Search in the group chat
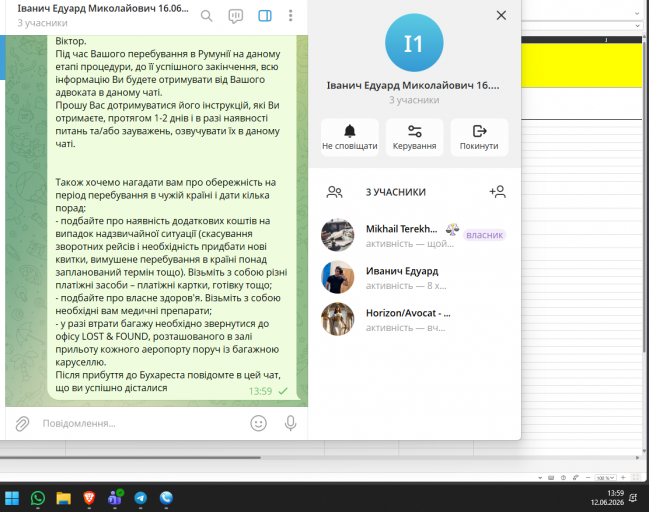 206,16
